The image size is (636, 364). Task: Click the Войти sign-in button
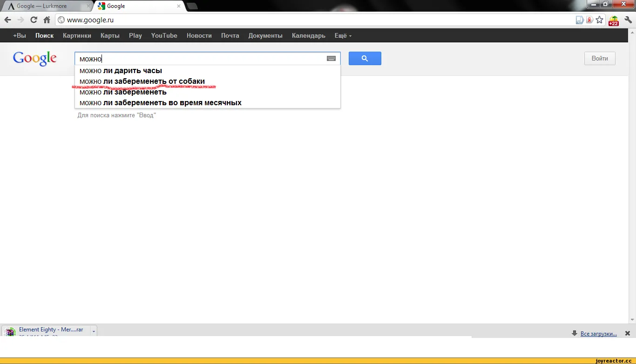click(600, 58)
